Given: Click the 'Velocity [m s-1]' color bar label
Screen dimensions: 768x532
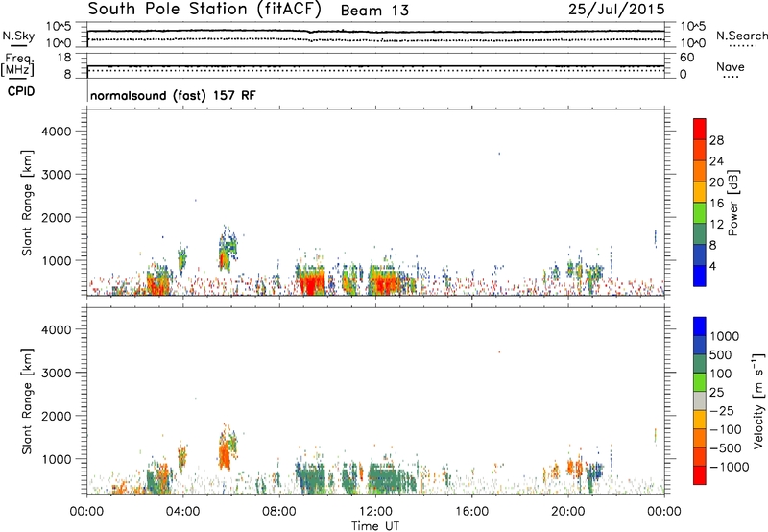Looking at the screenshot, I should pyautogui.click(x=758, y=400).
